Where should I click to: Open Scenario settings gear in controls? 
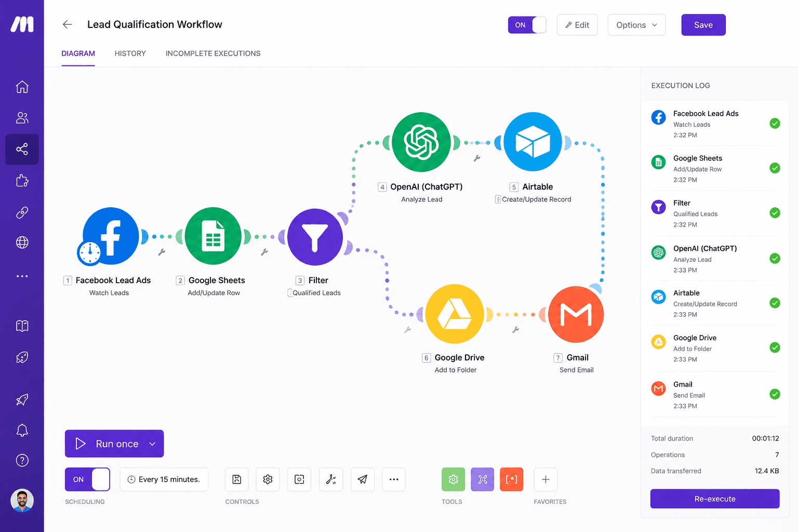268,480
